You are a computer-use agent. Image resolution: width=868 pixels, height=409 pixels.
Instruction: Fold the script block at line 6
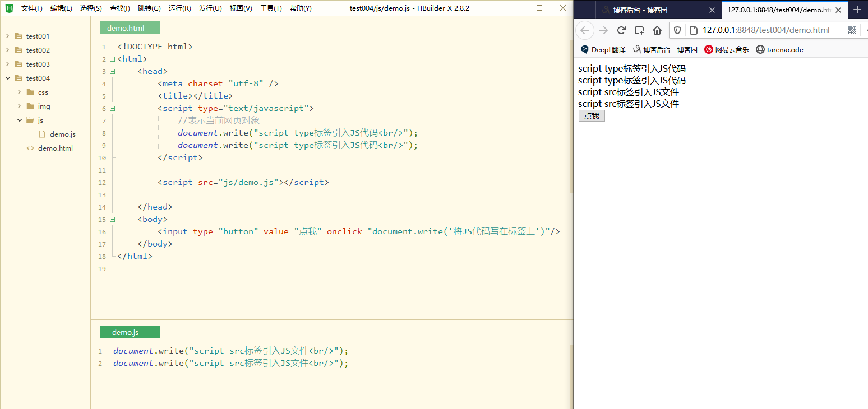click(x=112, y=108)
